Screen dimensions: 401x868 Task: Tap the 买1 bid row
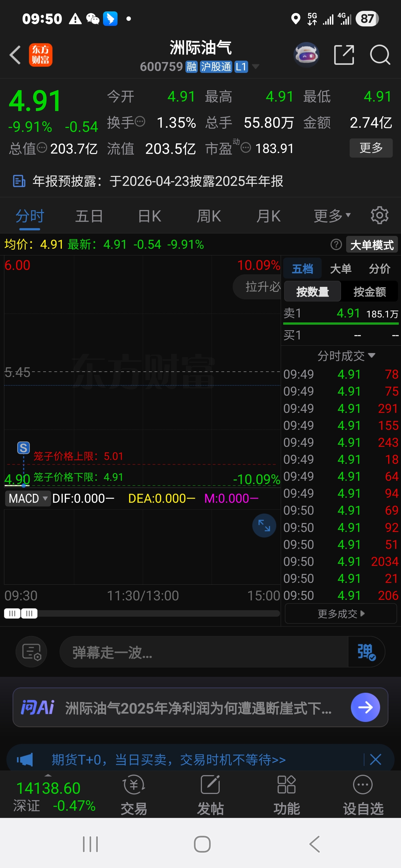pyautogui.click(x=341, y=335)
